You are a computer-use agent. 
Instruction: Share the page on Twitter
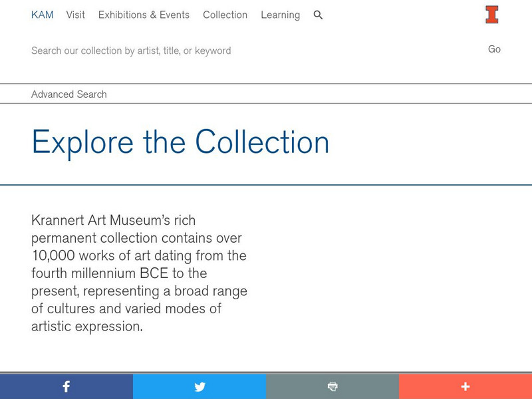click(x=199, y=386)
